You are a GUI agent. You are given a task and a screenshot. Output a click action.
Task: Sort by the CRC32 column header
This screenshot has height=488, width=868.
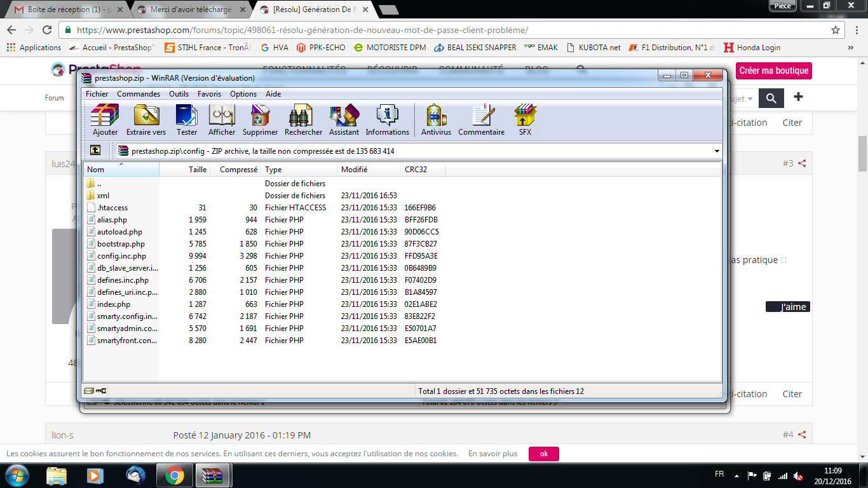[x=423, y=170]
